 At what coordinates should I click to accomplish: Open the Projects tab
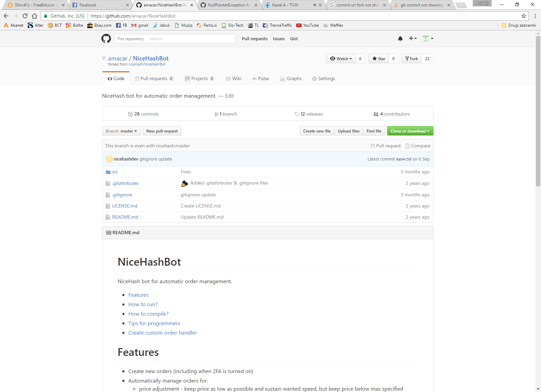click(x=199, y=78)
